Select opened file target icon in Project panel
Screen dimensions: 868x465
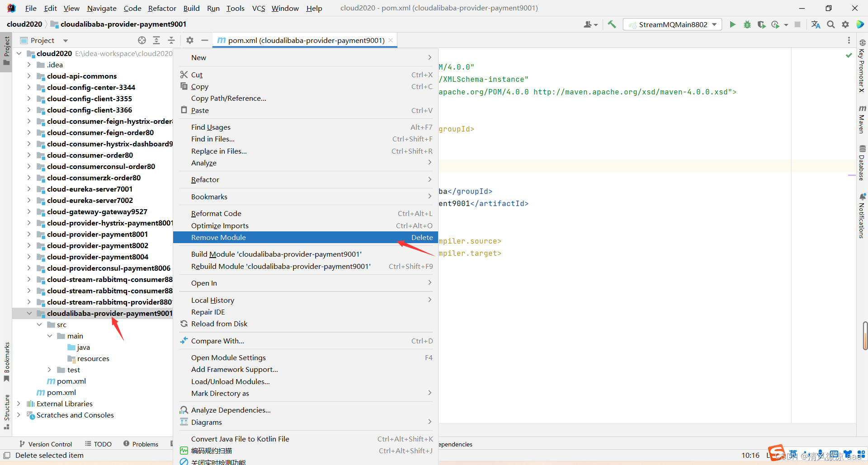click(142, 40)
